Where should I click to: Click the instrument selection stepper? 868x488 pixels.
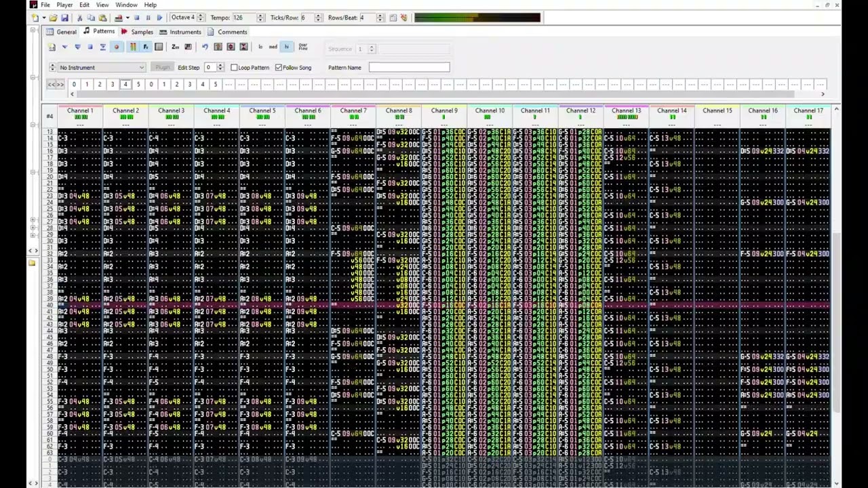click(52, 68)
